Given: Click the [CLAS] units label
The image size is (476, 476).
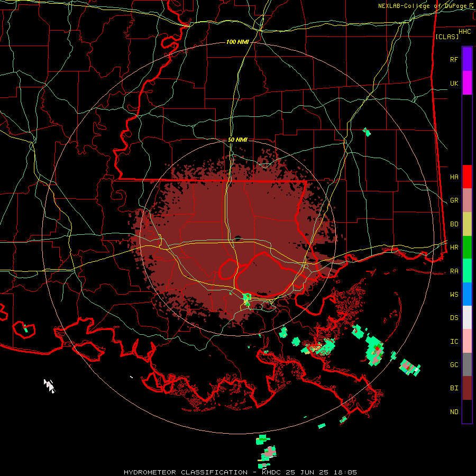Looking at the screenshot, I should click(x=447, y=36).
